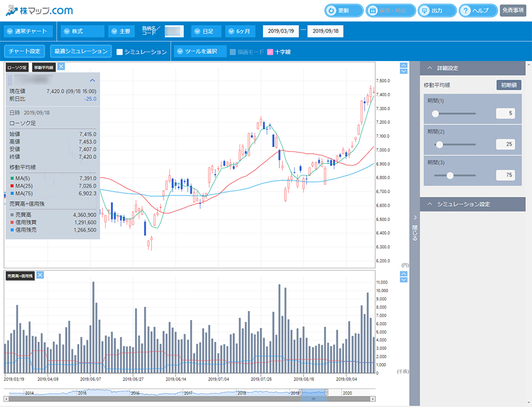Click the 終値 7,420.0 row
The width and height of the screenshot is (532, 407).
(53, 157)
